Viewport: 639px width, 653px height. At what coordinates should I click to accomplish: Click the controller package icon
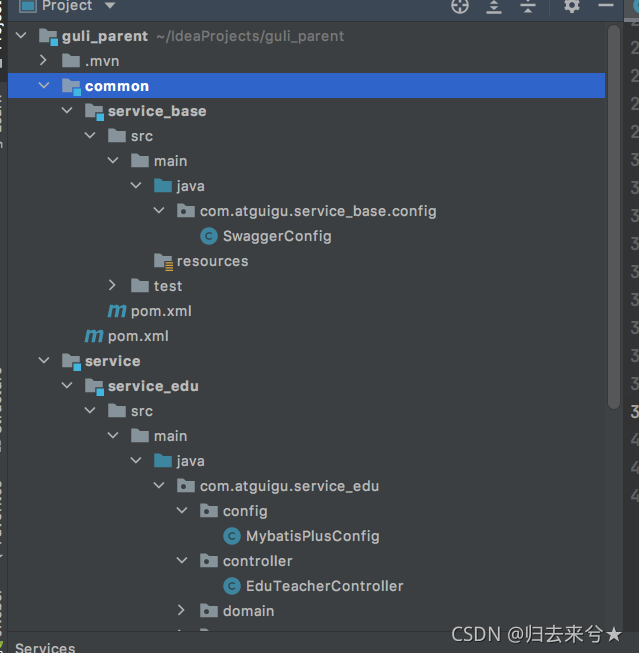tap(209, 561)
